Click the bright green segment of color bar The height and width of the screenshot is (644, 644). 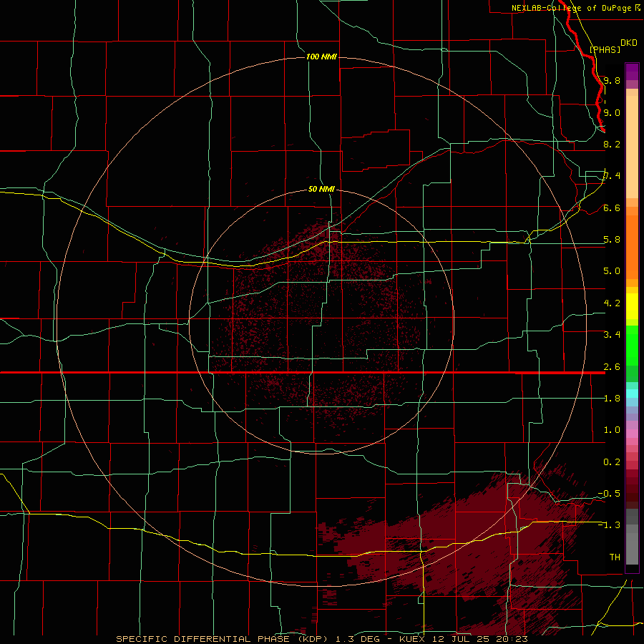pyautogui.click(x=632, y=346)
